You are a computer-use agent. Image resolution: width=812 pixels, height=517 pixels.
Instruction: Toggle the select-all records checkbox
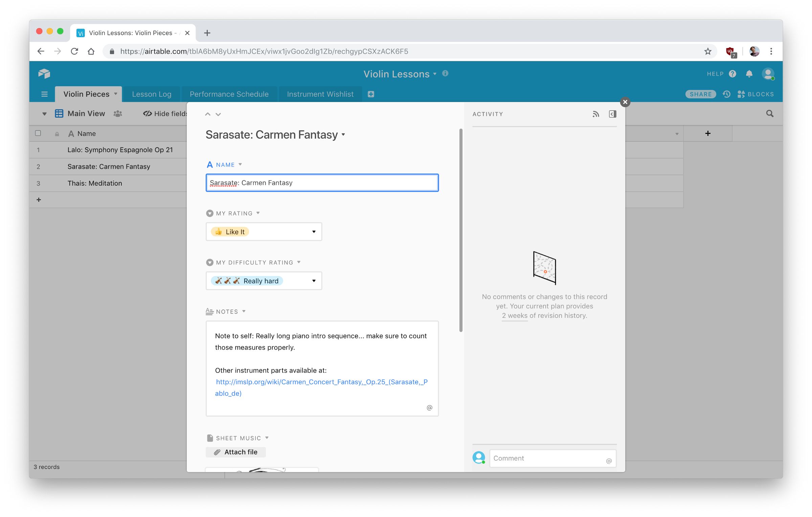38,133
